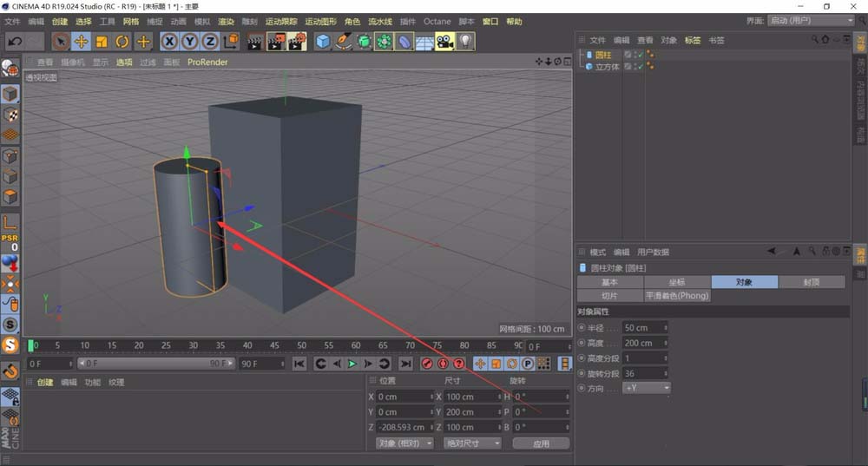Click frame 45 on the timeline ruler
The image size is (868, 466).
coord(274,345)
